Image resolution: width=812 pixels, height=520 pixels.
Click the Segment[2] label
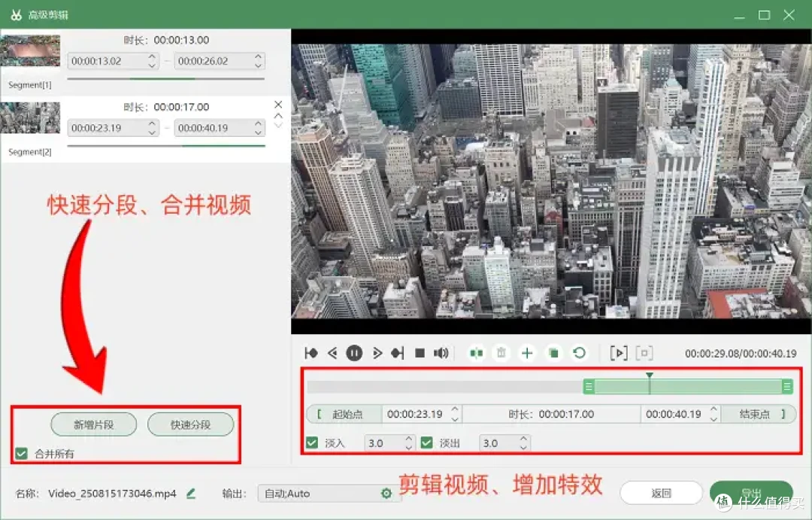click(29, 152)
